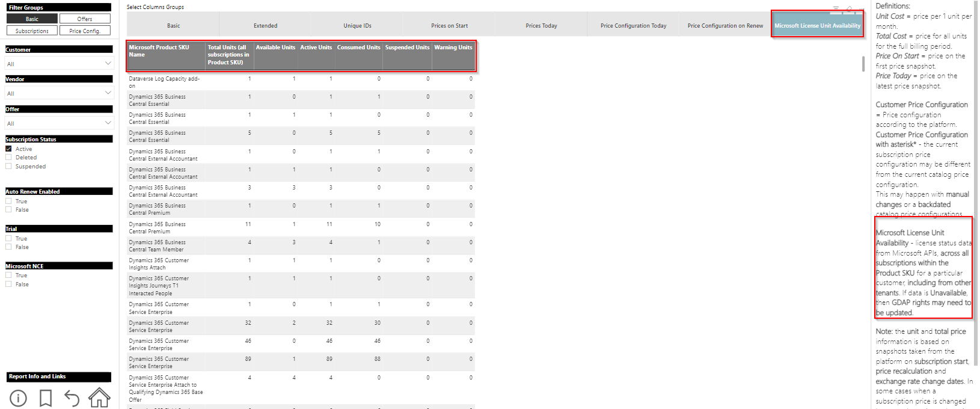Viewport: 980px width, 409px height.
Task: Click the filter lines icon above column groups
Action: [836, 8]
